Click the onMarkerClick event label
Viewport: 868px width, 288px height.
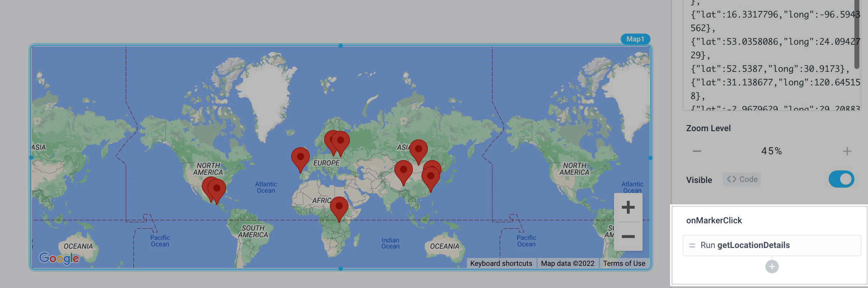[x=714, y=220]
